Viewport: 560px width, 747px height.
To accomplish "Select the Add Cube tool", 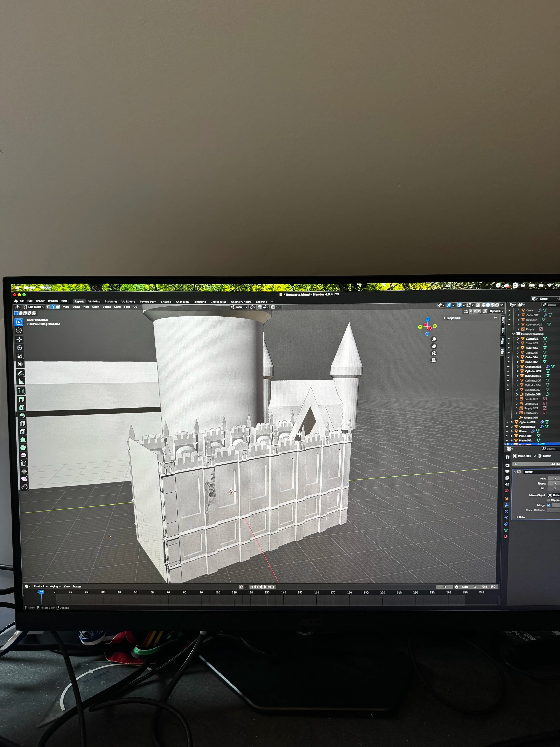I will (21, 391).
